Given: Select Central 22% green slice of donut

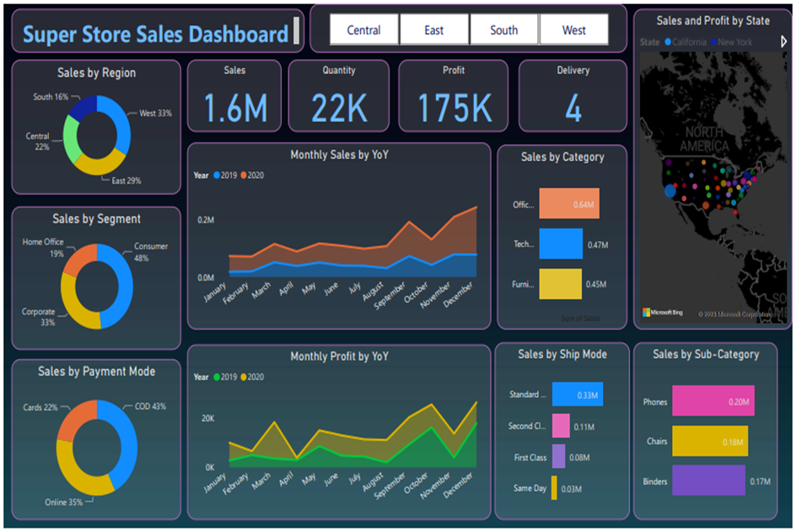Looking at the screenshot, I should pos(72,138).
